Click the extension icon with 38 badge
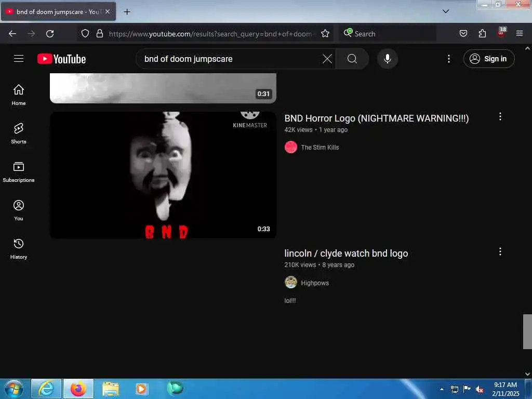The image size is (532, 399). (501, 33)
